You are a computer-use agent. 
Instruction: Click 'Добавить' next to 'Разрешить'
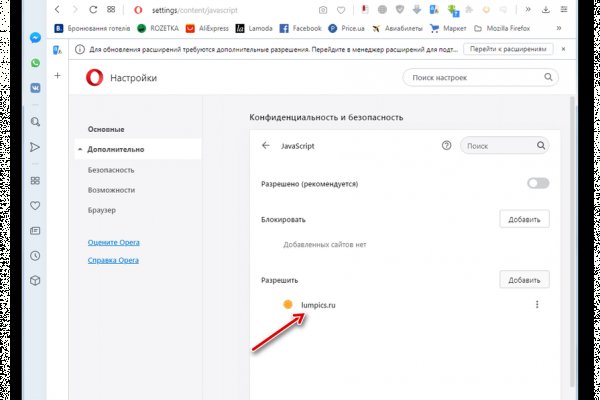pos(524,280)
